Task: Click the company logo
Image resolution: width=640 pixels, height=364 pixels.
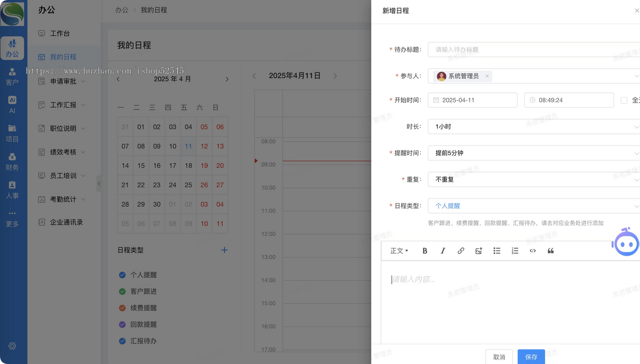Action: [12, 14]
